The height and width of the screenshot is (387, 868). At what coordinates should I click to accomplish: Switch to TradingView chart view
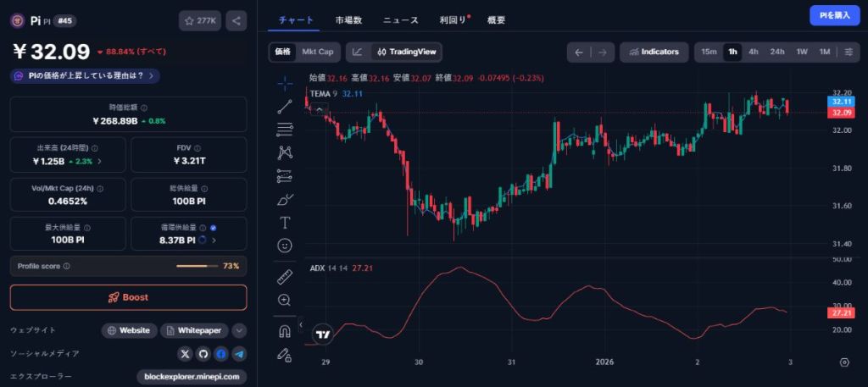[x=407, y=52]
